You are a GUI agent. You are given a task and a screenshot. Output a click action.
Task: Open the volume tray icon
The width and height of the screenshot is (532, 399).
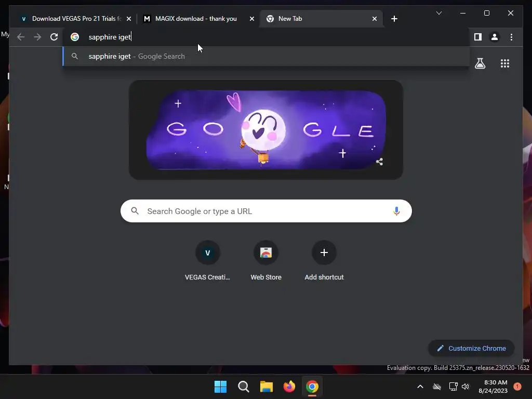pos(465,387)
